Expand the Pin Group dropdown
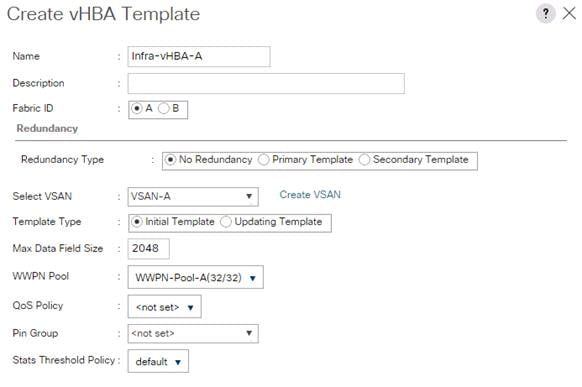 (x=193, y=333)
